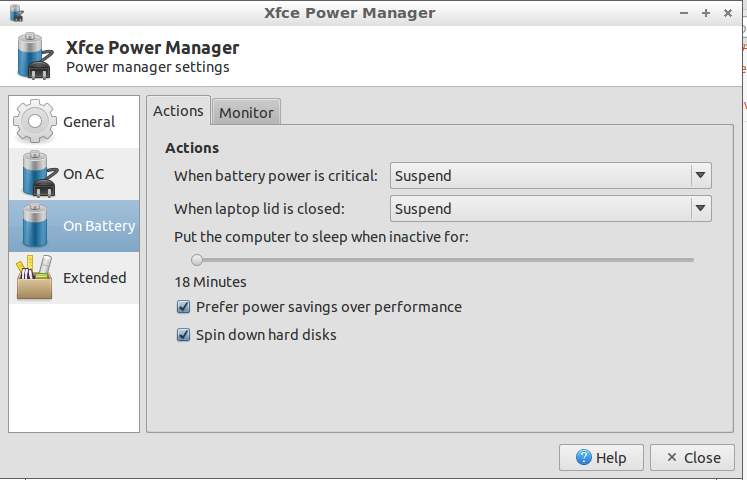Screen dimensions: 747x480
Task: Click the sleep inactivity slider handle
Action: pyautogui.click(x=197, y=260)
